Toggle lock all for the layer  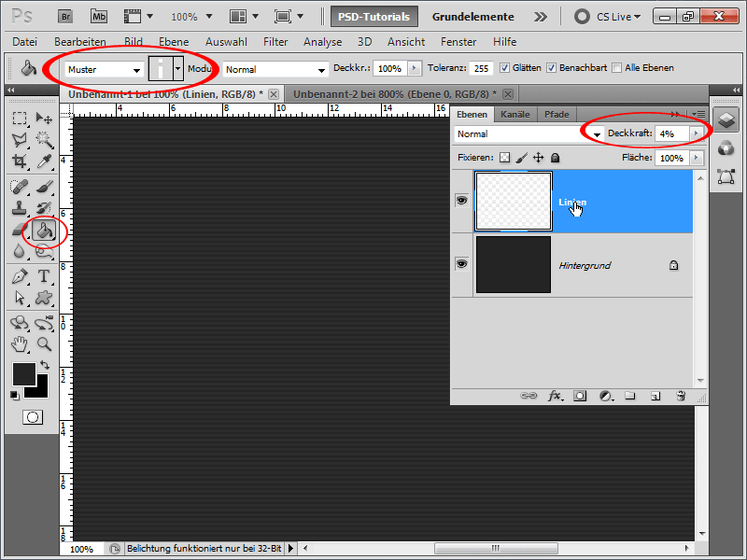pyautogui.click(x=555, y=158)
